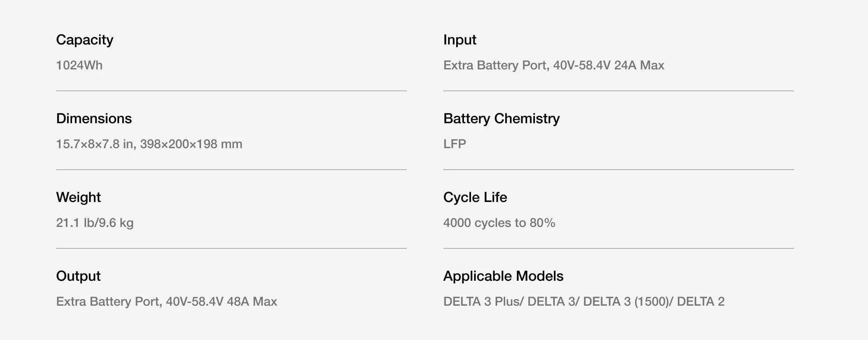The height and width of the screenshot is (340, 868).
Task: Select the DELTA 3 (1500) model name
Action: pos(626,301)
